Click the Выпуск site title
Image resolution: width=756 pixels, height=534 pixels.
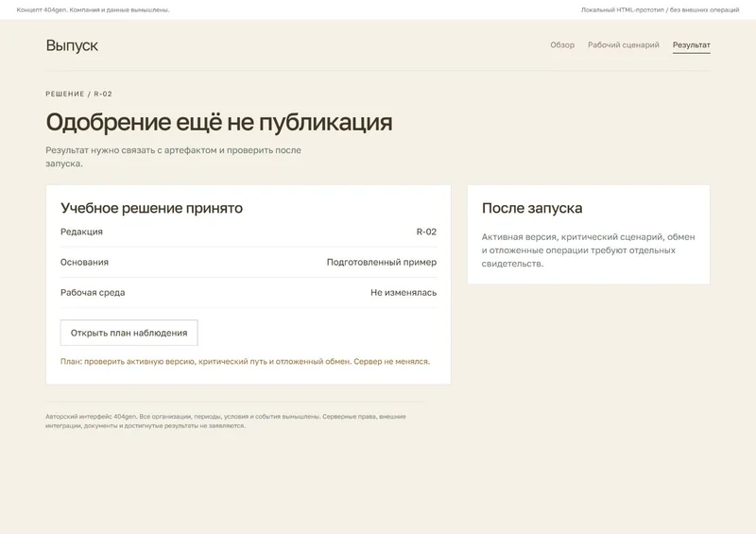pos(72,45)
